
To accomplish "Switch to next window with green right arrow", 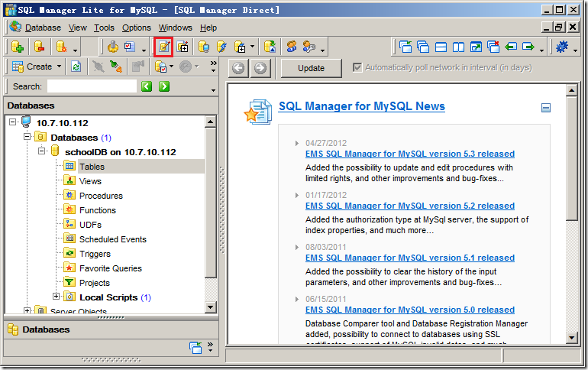I will [x=528, y=47].
